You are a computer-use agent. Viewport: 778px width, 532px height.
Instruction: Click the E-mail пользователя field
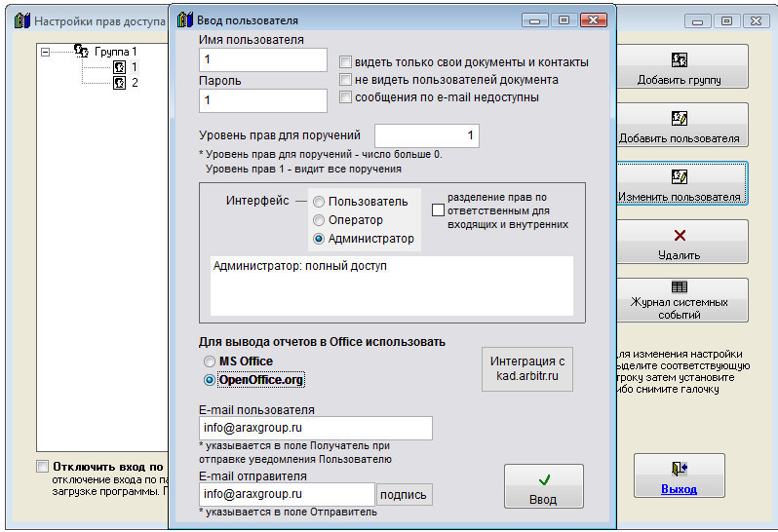coord(316,428)
